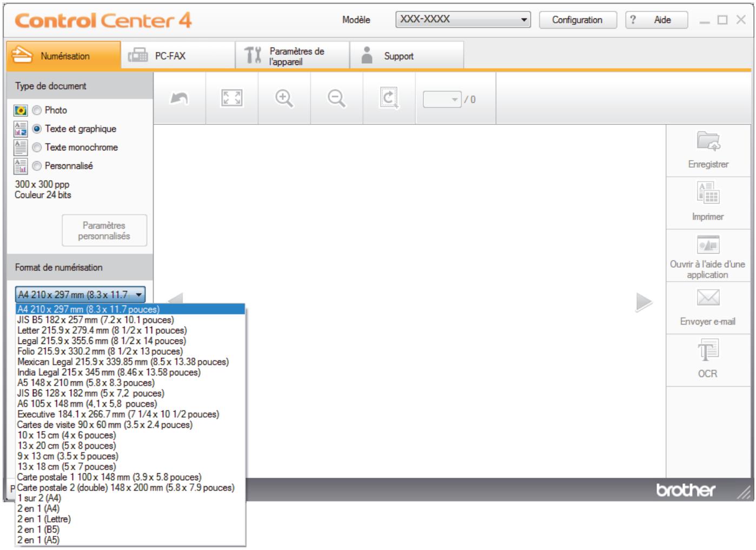This screenshot has width=756, height=550.
Task: Click the Texte et graphique type icon
Action: pyautogui.click(x=21, y=129)
